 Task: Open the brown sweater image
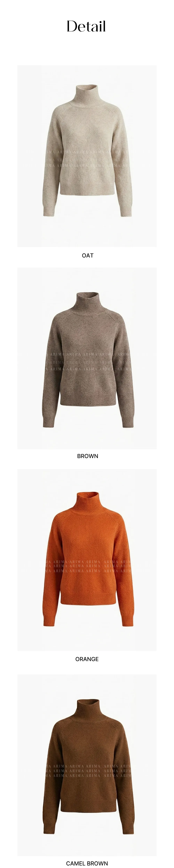87,358
